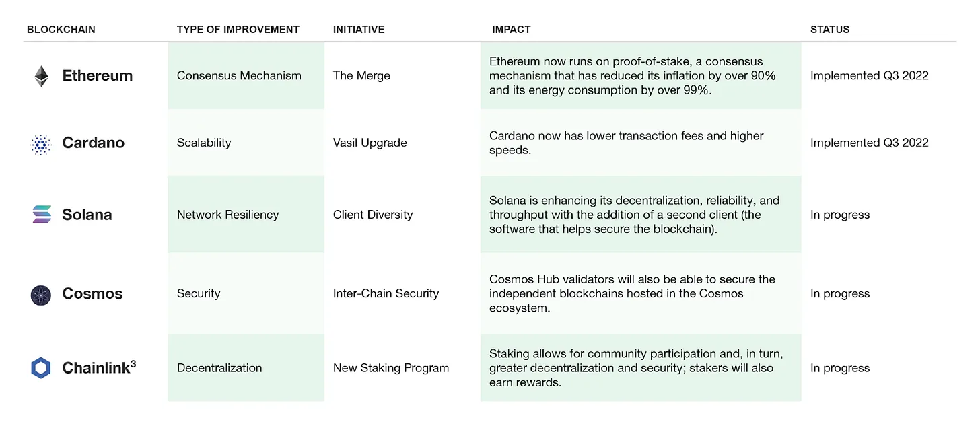Click the Vasil Upgrade initiative cell
The width and height of the screenshot is (980, 426).
pos(370,143)
